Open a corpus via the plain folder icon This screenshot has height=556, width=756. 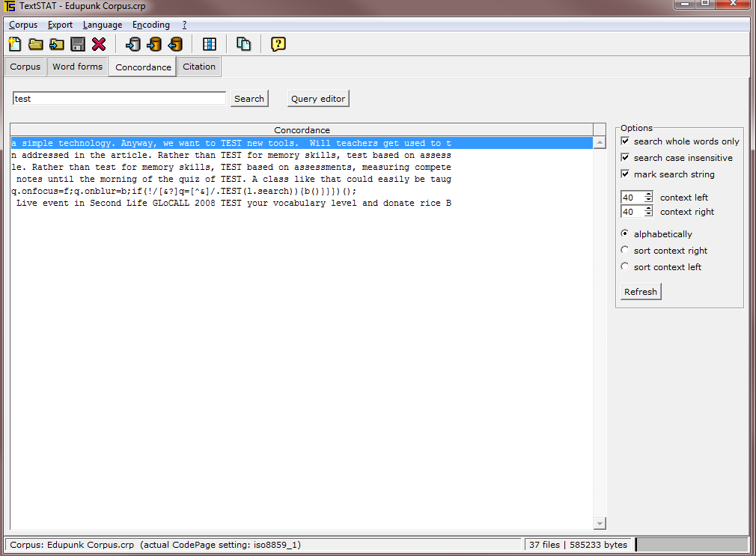pyautogui.click(x=36, y=44)
